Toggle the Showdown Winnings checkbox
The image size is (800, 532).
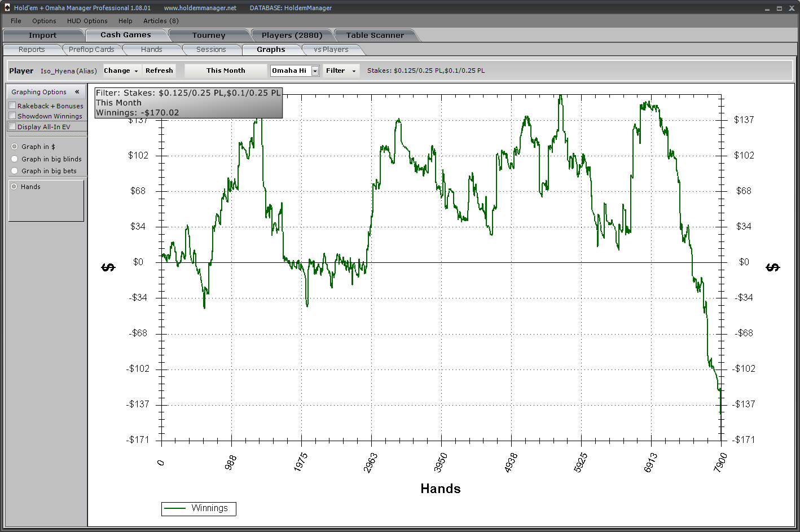[x=12, y=116]
